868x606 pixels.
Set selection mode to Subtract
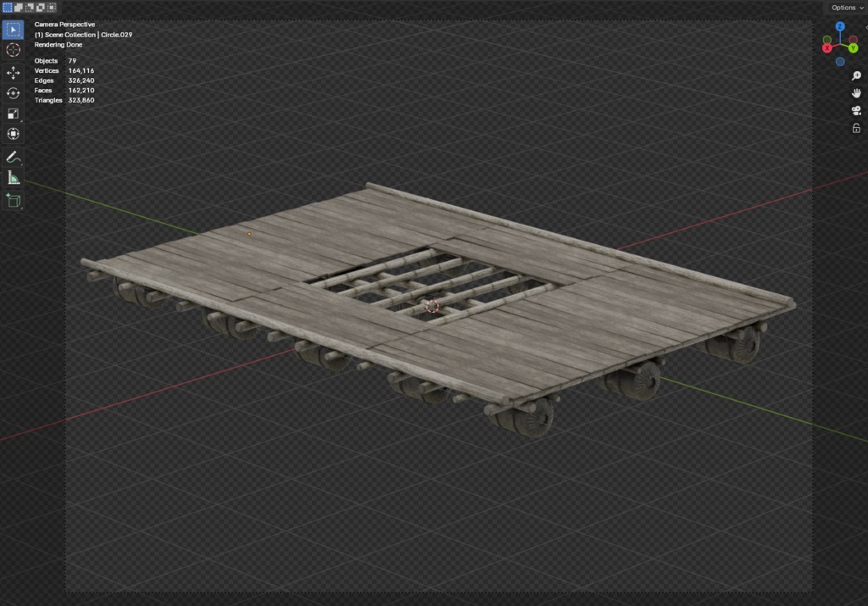30,7
